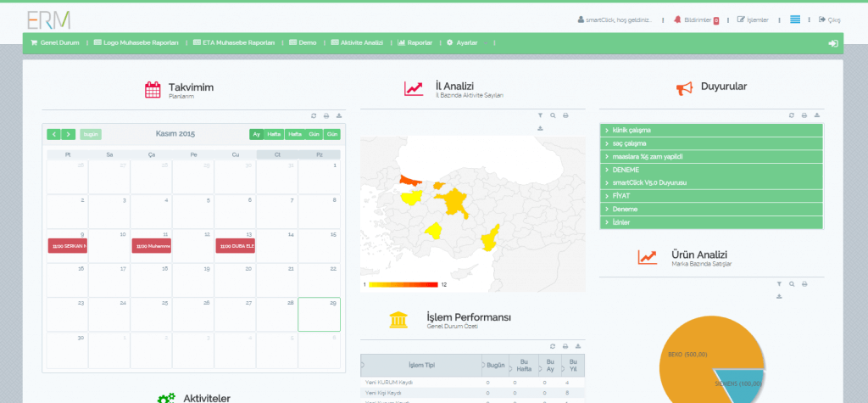Select day 1 in the calendar
Image resolution: width=868 pixels, height=403 pixels.
click(320, 176)
